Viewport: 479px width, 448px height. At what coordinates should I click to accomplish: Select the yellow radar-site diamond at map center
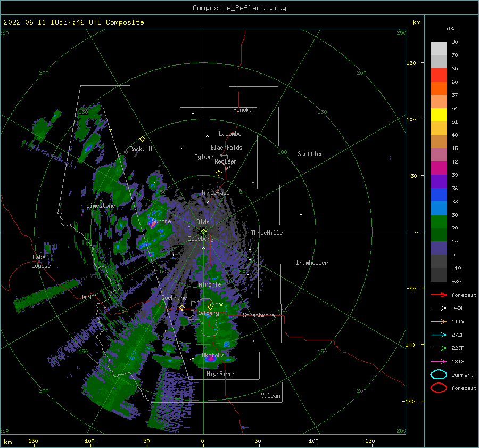coord(203,232)
